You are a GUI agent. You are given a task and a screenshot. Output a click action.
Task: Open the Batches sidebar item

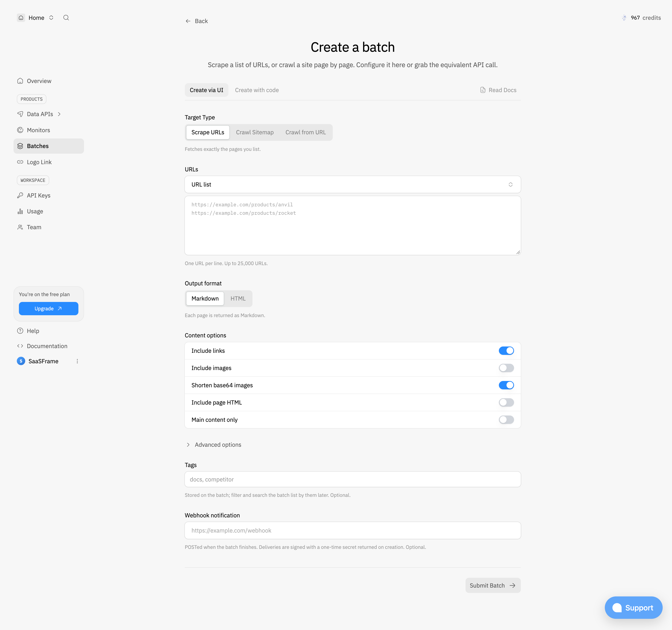click(x=49, y=146)
